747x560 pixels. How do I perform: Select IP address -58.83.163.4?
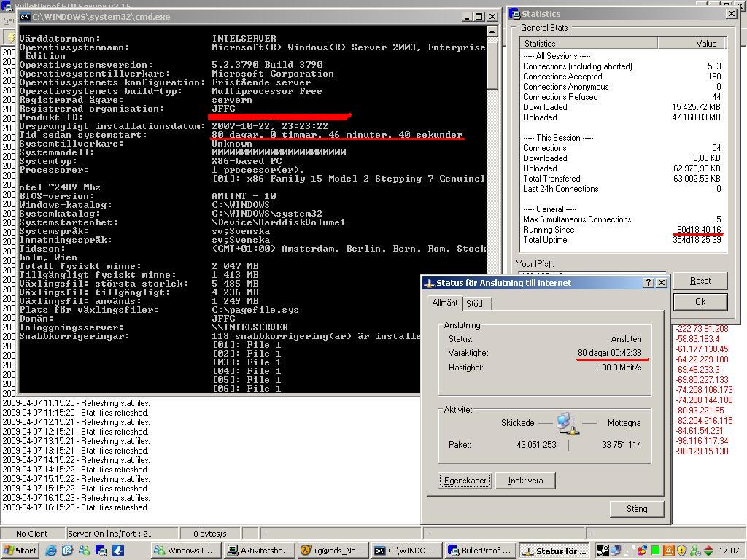(x=698, y=339)
